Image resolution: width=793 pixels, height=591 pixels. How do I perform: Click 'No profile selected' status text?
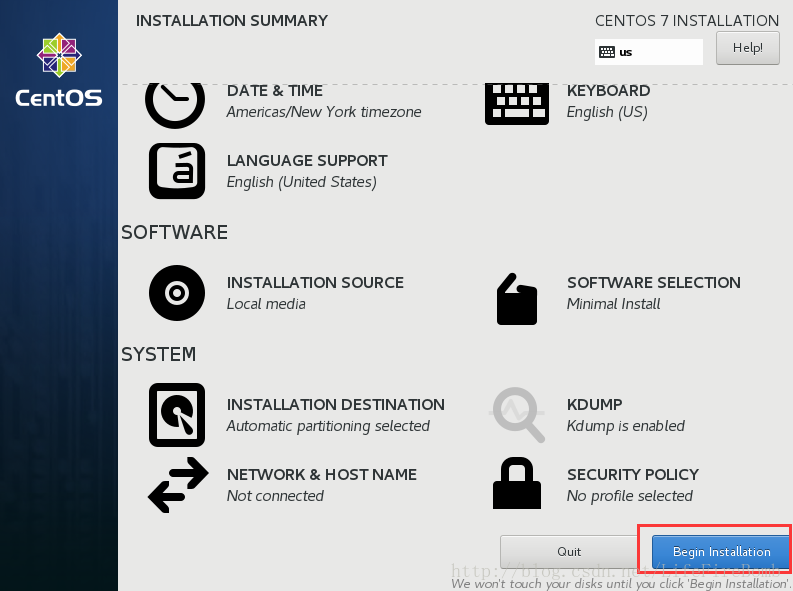(x=630, y=496)
